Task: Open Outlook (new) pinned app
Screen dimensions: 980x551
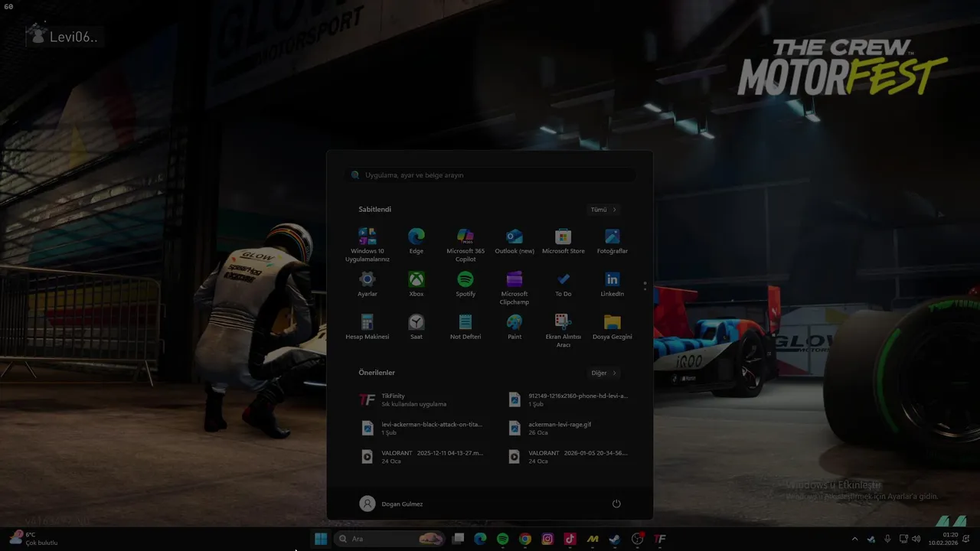Action: (x=514, y=241)
